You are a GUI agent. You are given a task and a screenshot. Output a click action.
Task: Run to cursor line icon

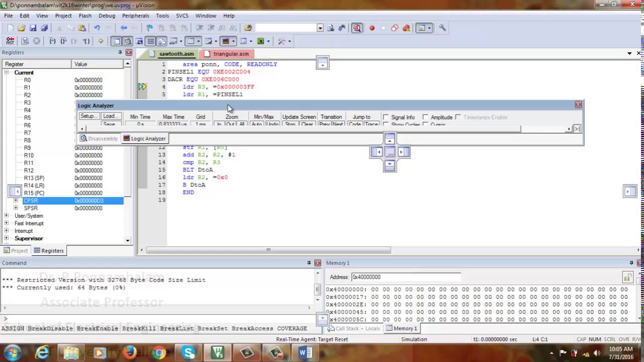(87, 41)
